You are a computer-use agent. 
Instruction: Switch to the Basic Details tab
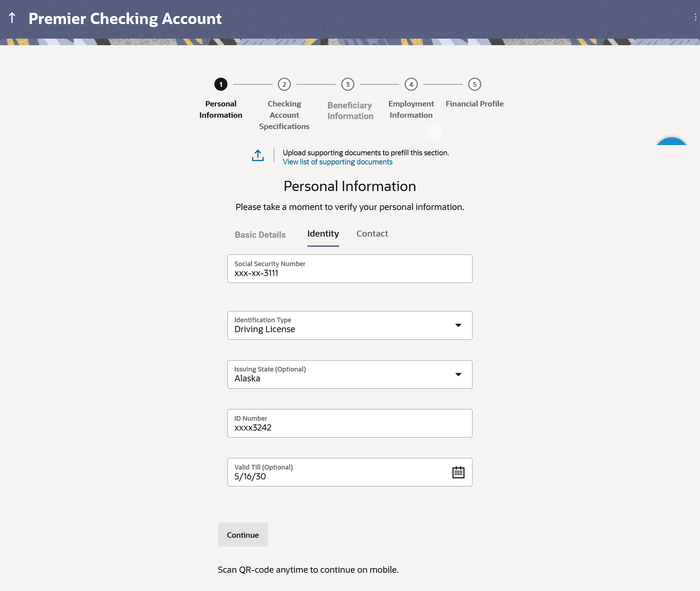tap(260, 235)
